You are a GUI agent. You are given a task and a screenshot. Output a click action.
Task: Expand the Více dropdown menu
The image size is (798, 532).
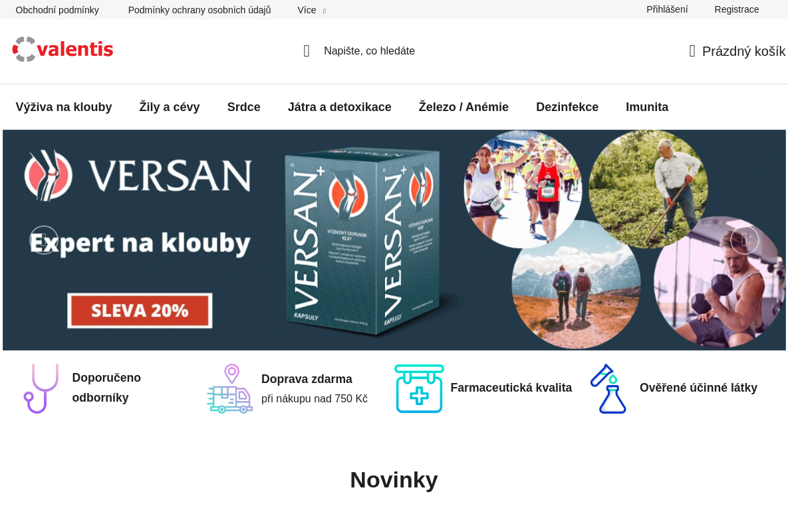[x=311, y=10]
